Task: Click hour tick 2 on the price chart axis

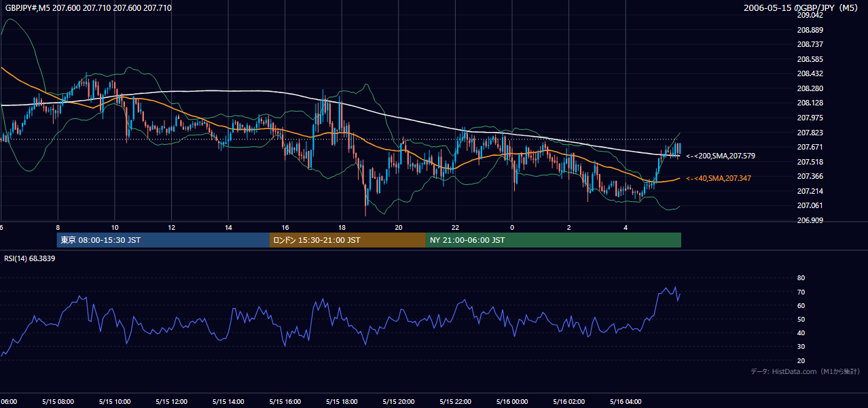Action: pyautogui.click(x=569, y=227)
